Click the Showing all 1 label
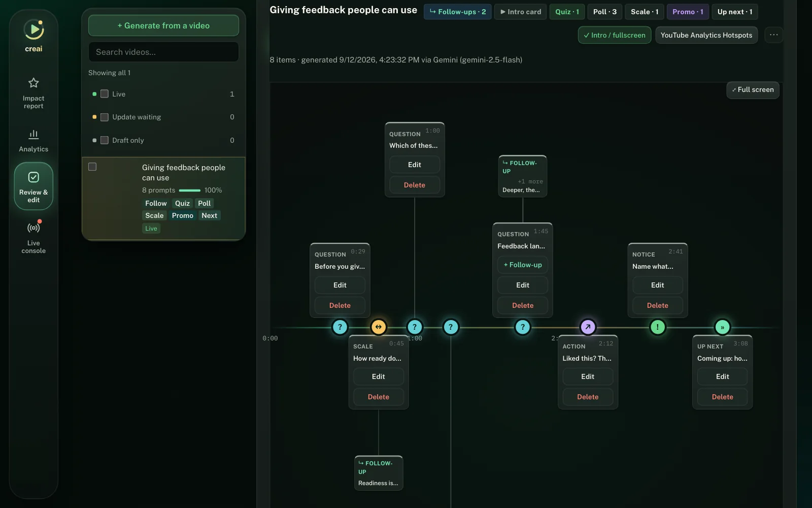Image resolution: width=812 pixels, height=508 pixels. pyautogui.click(x=109, y=73)
